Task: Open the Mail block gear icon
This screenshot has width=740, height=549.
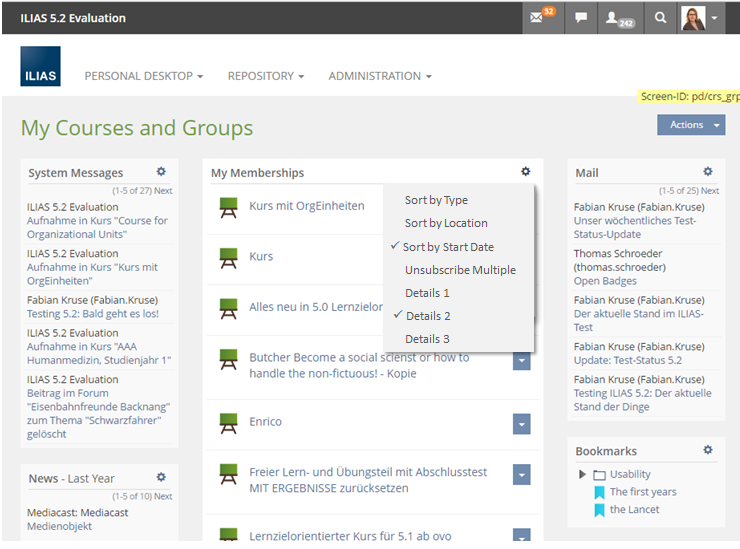Action: [708, 172]
